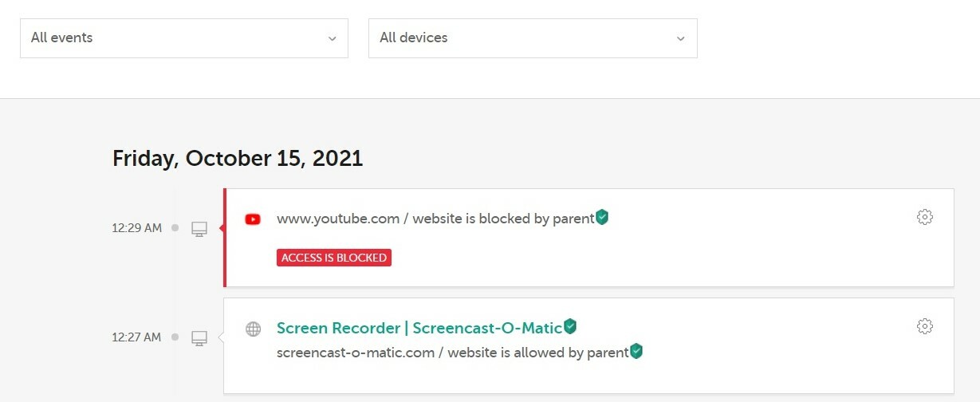Click the computer device icon at 12:27 AM
This screenshot has width=980, height=402.
199,339
